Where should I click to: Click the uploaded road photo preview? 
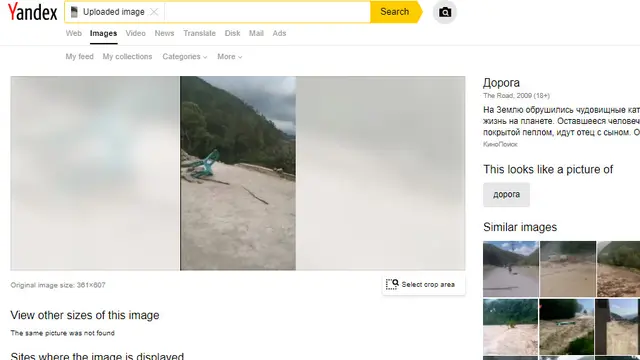[238, 173]
